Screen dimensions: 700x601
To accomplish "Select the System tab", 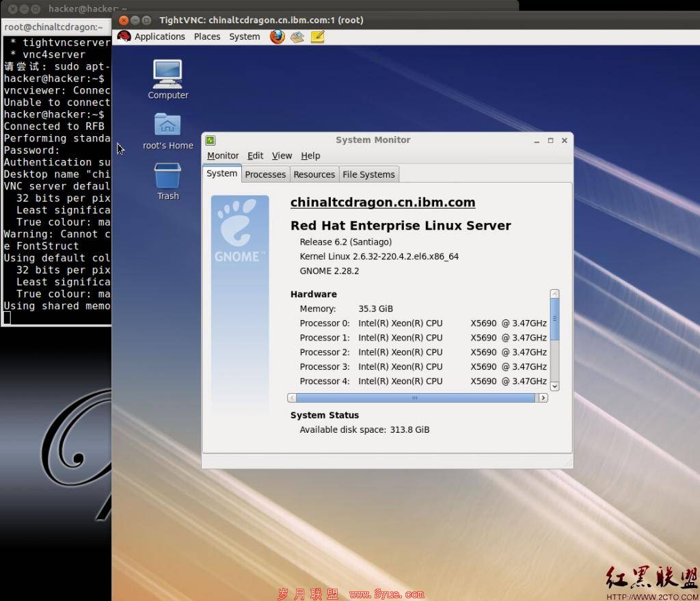I will 222,173.
